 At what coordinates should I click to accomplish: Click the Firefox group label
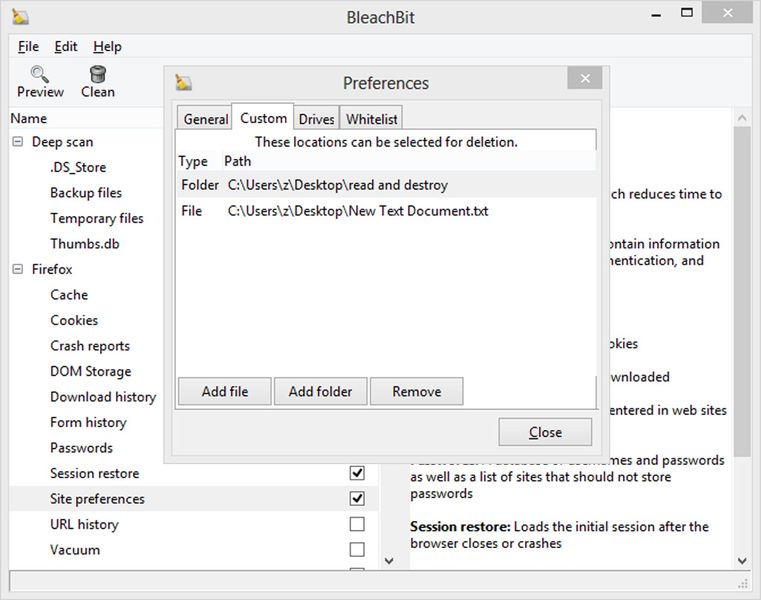point(52,269)
